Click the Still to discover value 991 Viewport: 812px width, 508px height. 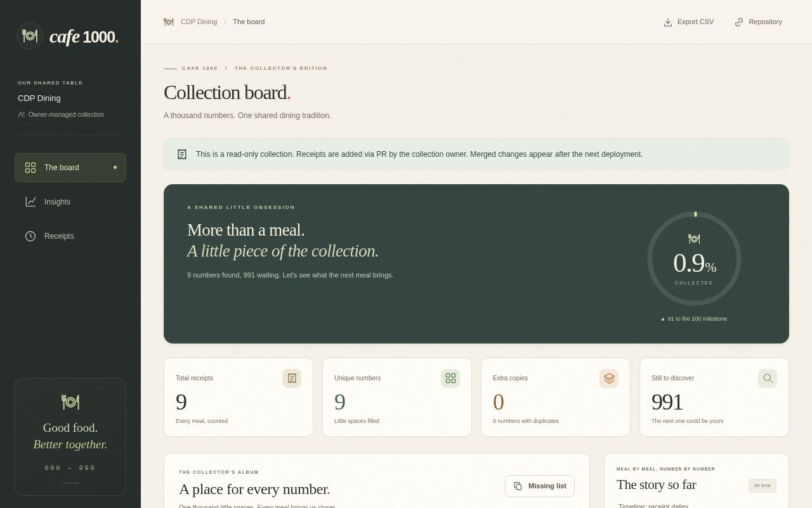[667, 403]
